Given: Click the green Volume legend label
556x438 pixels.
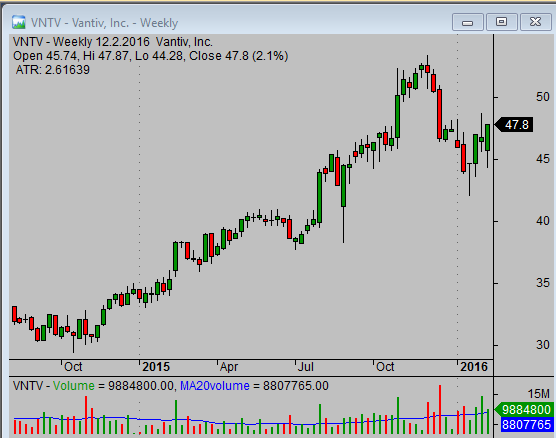Looking at the screenshot, I should click(x=74, y=386).
